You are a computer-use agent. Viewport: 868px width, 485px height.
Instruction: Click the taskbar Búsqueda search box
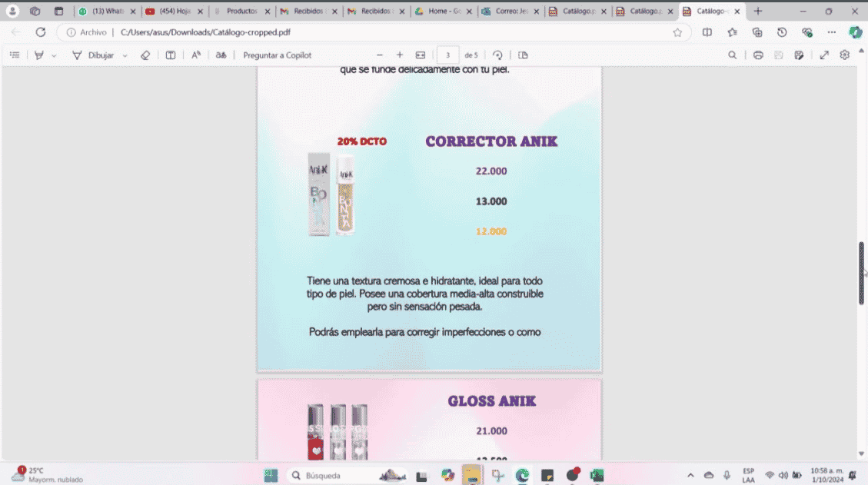pyautogui.click(x=348, y=476)
